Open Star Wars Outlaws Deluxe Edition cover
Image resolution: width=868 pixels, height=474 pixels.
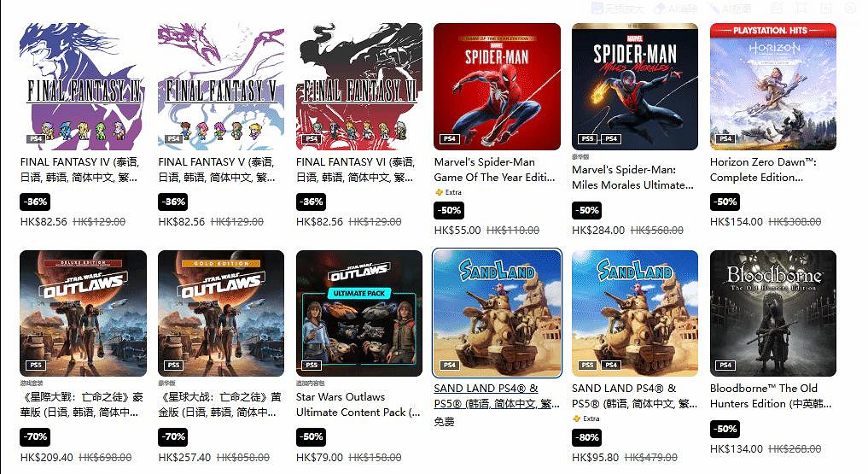point(83,313)
